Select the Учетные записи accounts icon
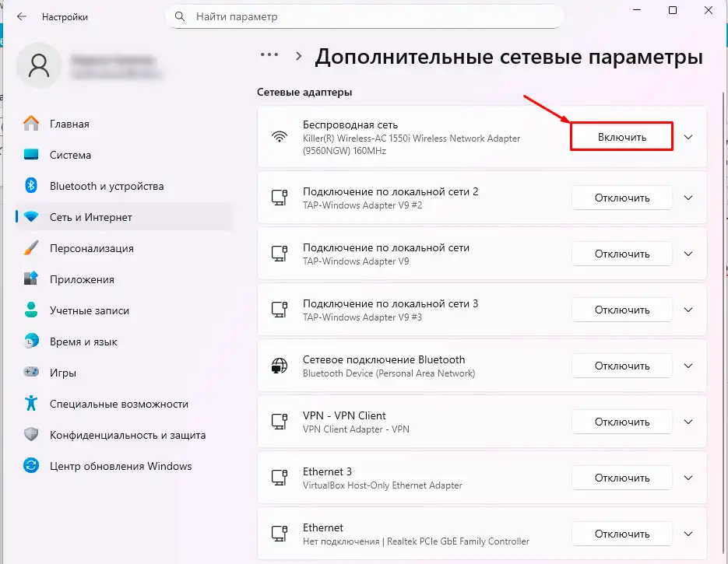This screenshot has width=728, height=564. point(31,310)
